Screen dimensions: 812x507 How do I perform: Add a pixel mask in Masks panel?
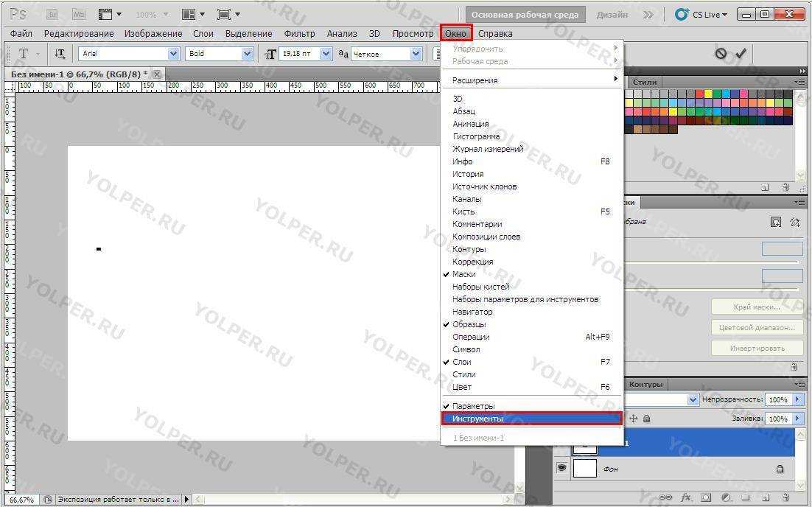pyautogui.click(x=776, y=222)
